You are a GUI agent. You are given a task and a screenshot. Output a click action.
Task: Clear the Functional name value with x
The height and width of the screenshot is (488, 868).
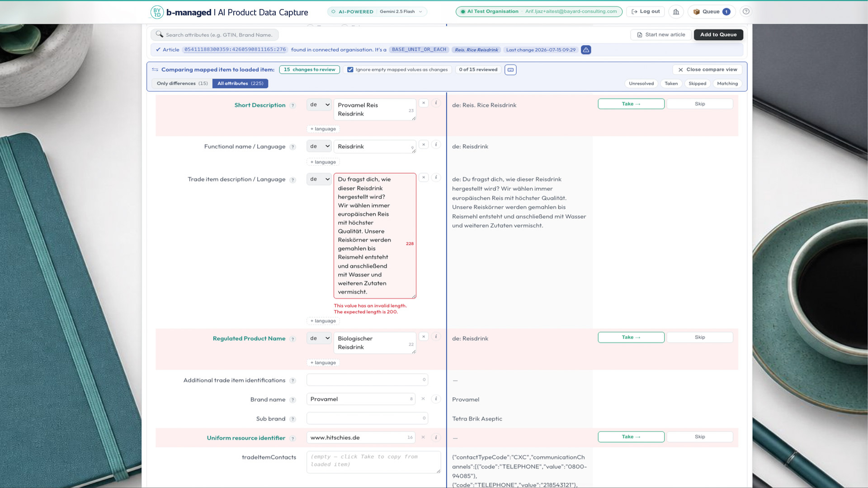click(x=424, y=145)
